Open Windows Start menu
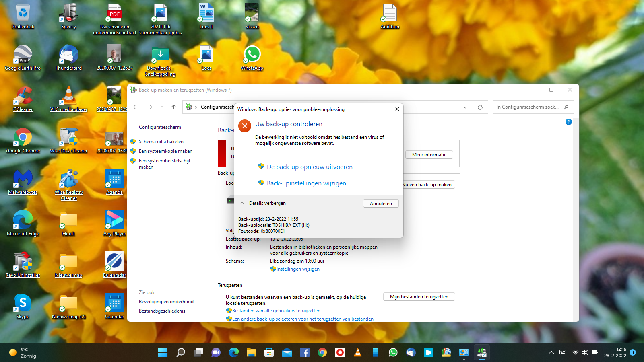 click(x=163, y=353)
